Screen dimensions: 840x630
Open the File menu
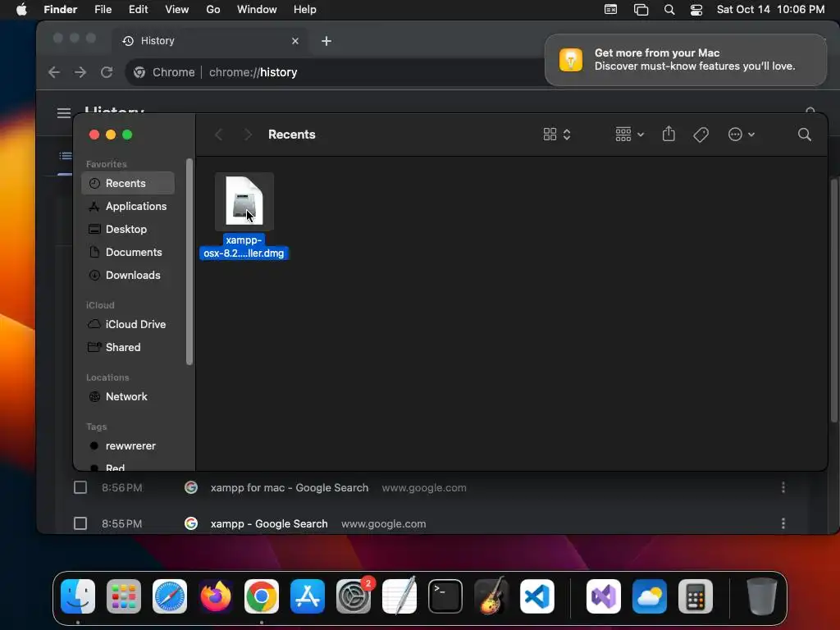pyautogui.click(x=103, y=10)
